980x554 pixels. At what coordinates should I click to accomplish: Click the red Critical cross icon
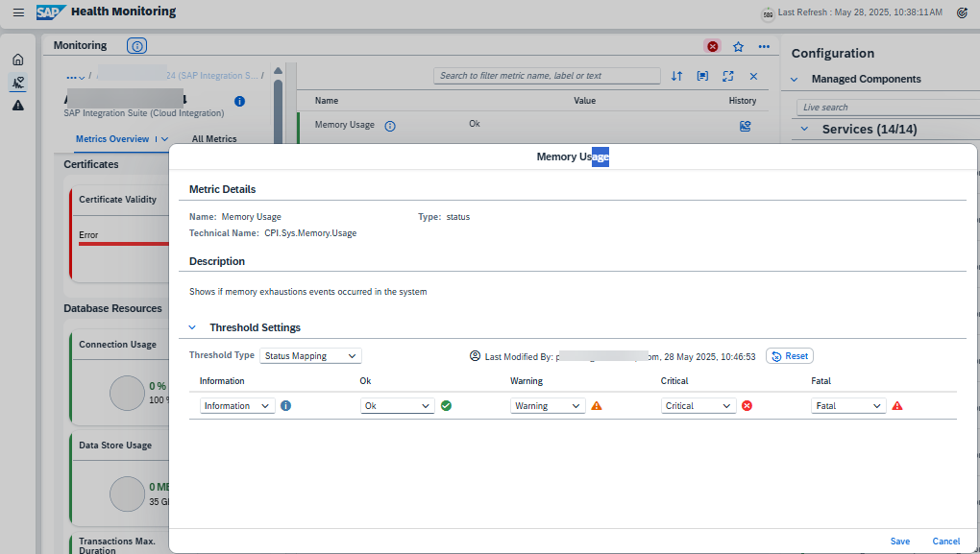tap(747, 405)
